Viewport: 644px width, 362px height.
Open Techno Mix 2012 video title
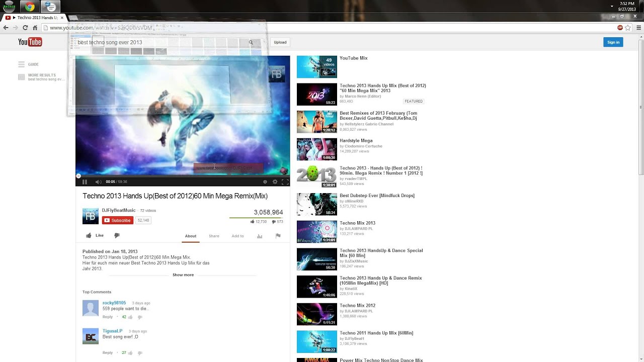(x=357, y=305)
